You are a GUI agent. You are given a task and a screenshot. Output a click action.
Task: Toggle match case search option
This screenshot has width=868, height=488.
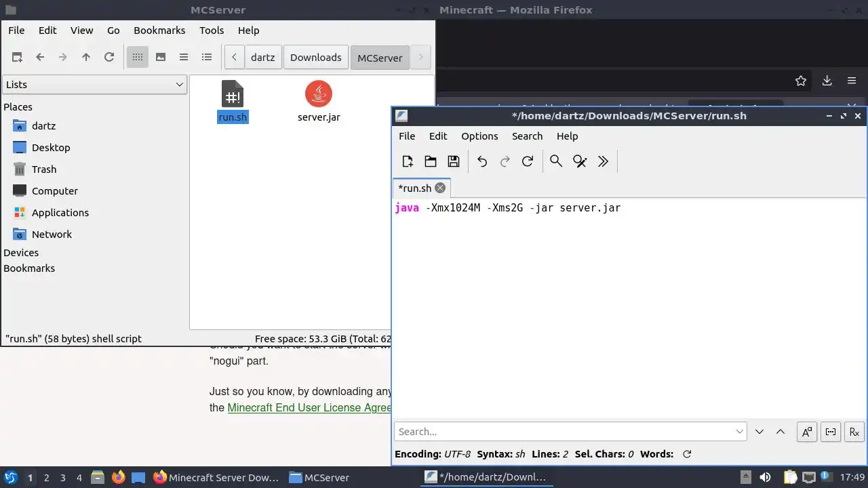807,432
